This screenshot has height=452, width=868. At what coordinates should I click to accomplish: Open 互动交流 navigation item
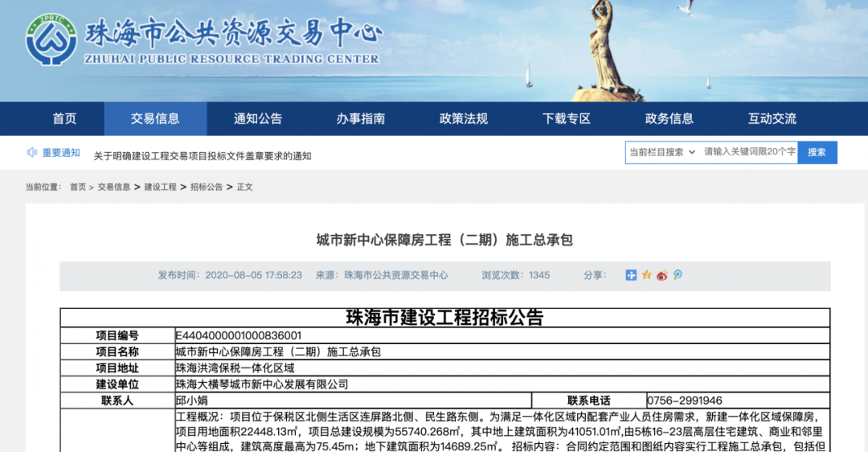point(772,118)
